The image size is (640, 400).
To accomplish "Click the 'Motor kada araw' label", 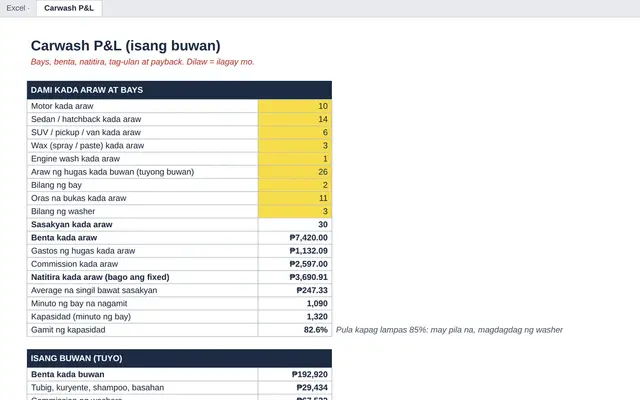I will coord(62,106).
